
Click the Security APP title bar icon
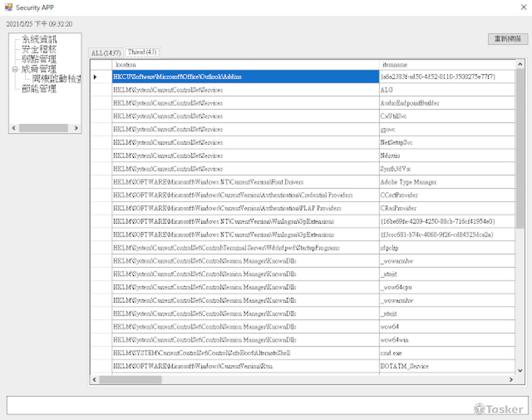(9, 7)
